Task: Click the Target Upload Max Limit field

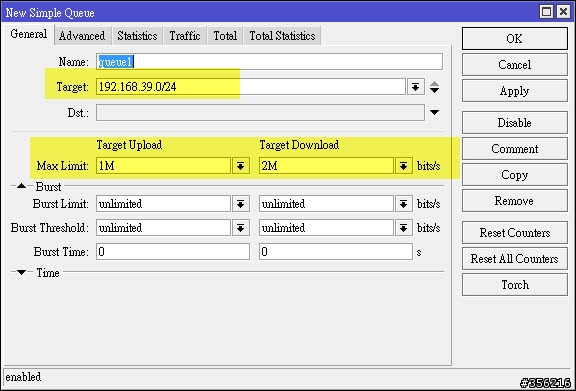Action: [x=163, y=166]
